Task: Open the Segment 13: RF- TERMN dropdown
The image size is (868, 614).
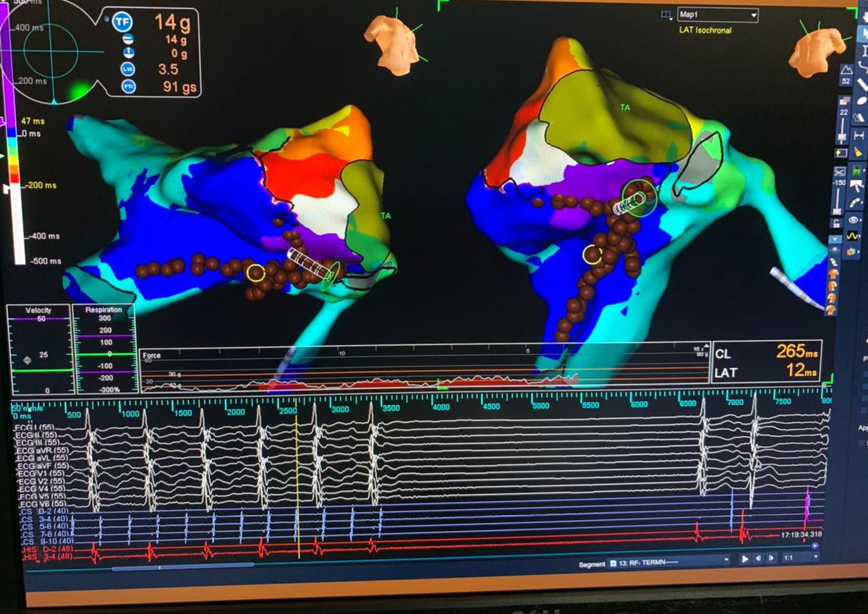Action: (x=670, y=562)
